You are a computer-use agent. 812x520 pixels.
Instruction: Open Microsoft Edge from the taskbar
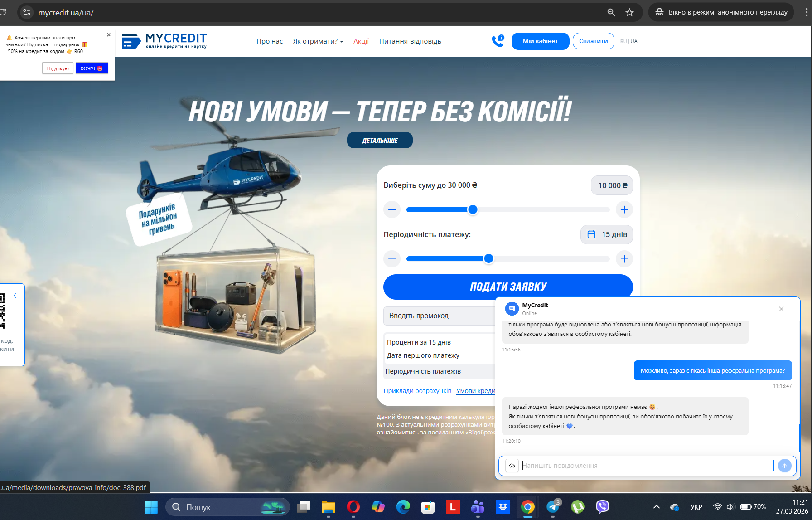click(x=403, y=507)
